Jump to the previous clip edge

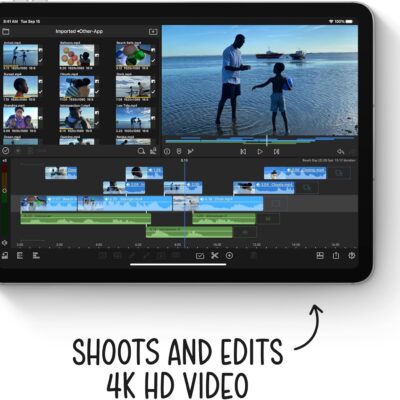243,152
